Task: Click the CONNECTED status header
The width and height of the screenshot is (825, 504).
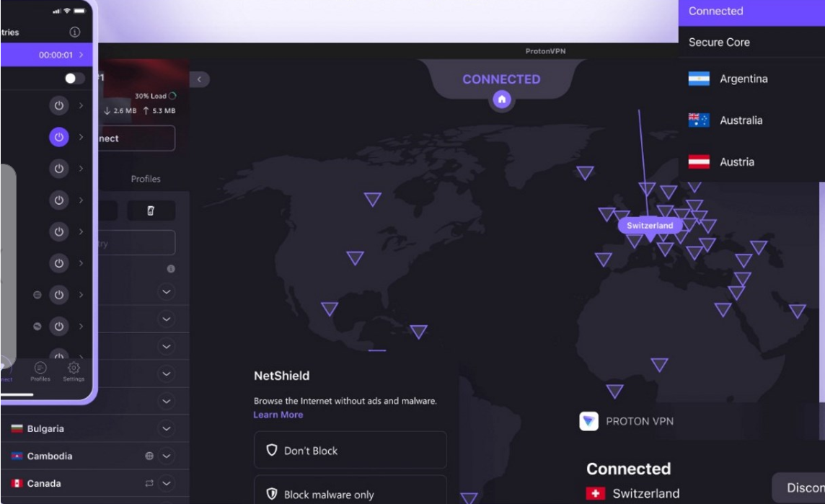Action: click(501, 79)
